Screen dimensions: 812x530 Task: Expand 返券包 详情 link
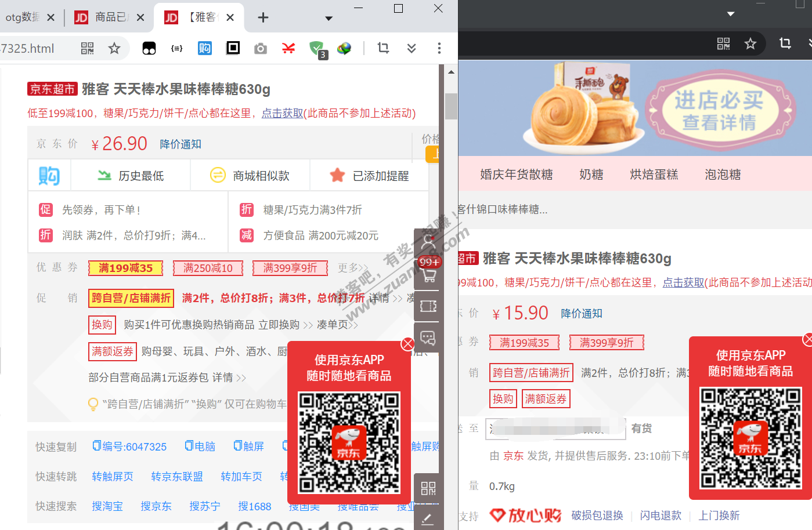pyautogui.click(x=229, y=377)
